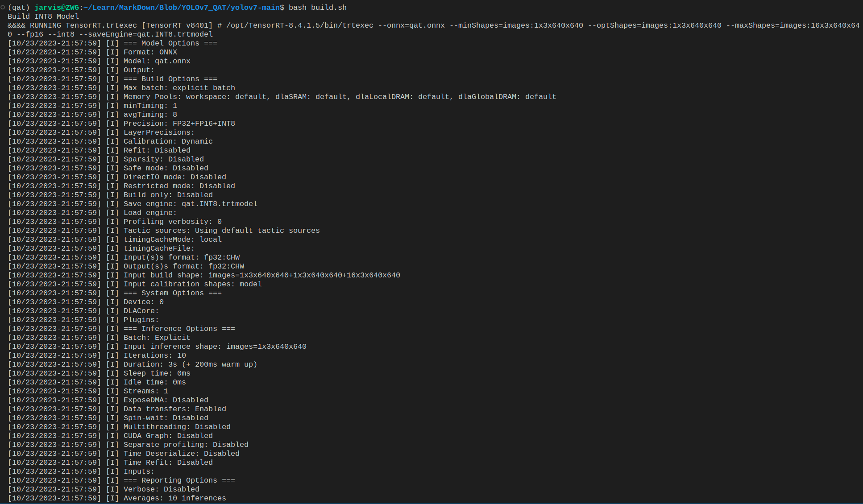Viewport: 863px width, 504px height.
Task: Click the 'Build INT8 Model' output line
Action: (x=43, y=17)
